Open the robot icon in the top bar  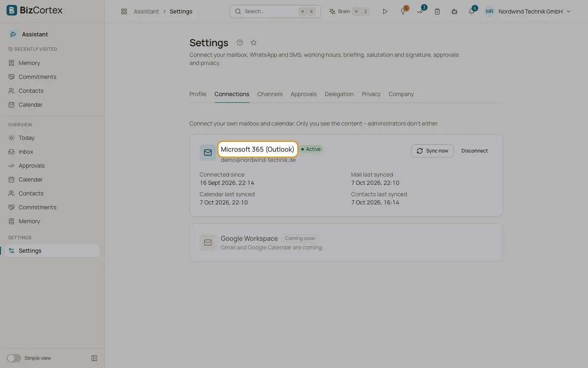coord(454,11)
